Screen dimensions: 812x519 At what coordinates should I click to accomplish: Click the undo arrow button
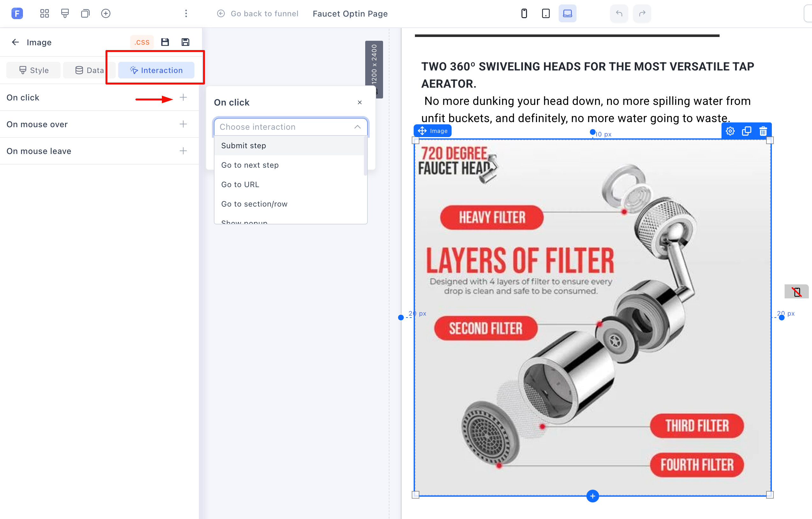click(x=619, y=13)
